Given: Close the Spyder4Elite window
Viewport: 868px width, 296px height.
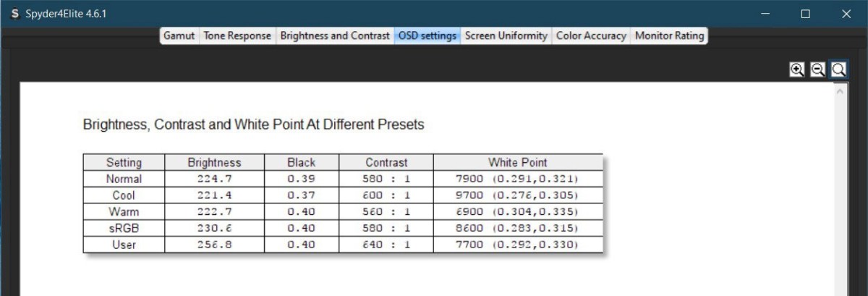Looking at the screenshot, I should click(x=846, y=14).
